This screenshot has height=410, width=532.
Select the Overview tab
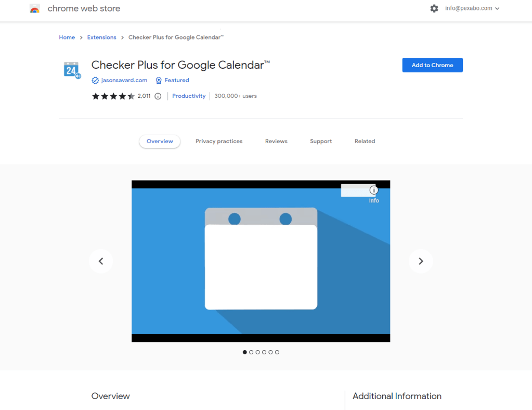[x=160, y=141]
